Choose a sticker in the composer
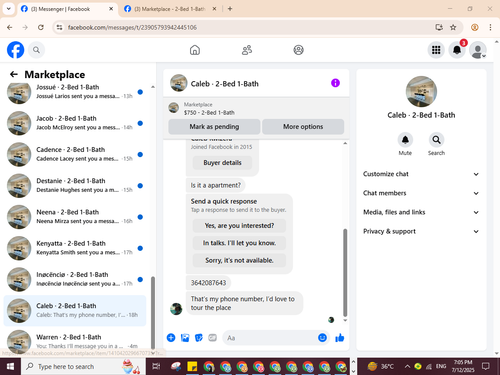The width and height of the screenshot is (500, 375). coord(199,338)
